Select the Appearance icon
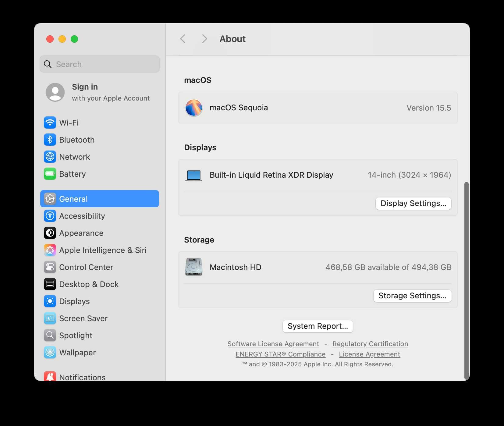The height and width of the screenshot is (426, 504). point(50,233)
